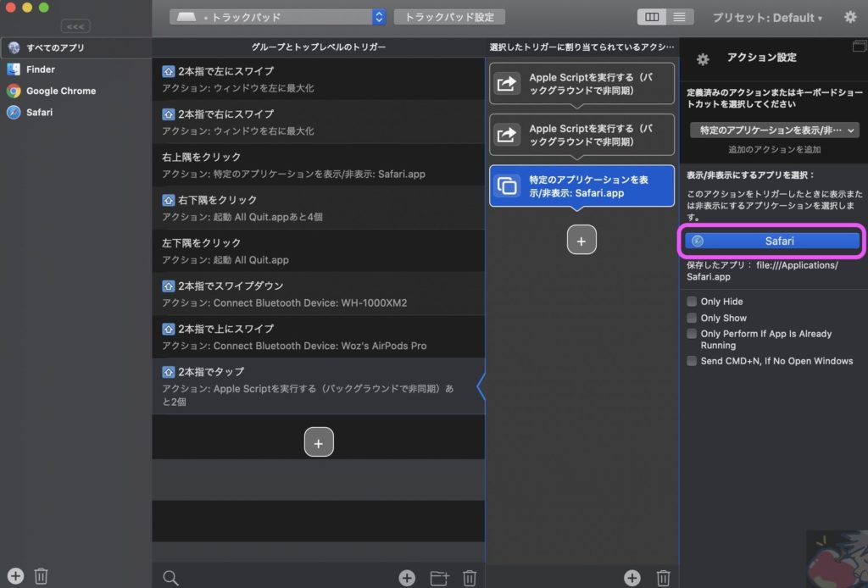Click the アクション設定 gear icon
Image resolution: width=868 pixels, height=588 pixels.
pyautogui.click(x=702, y=58)
